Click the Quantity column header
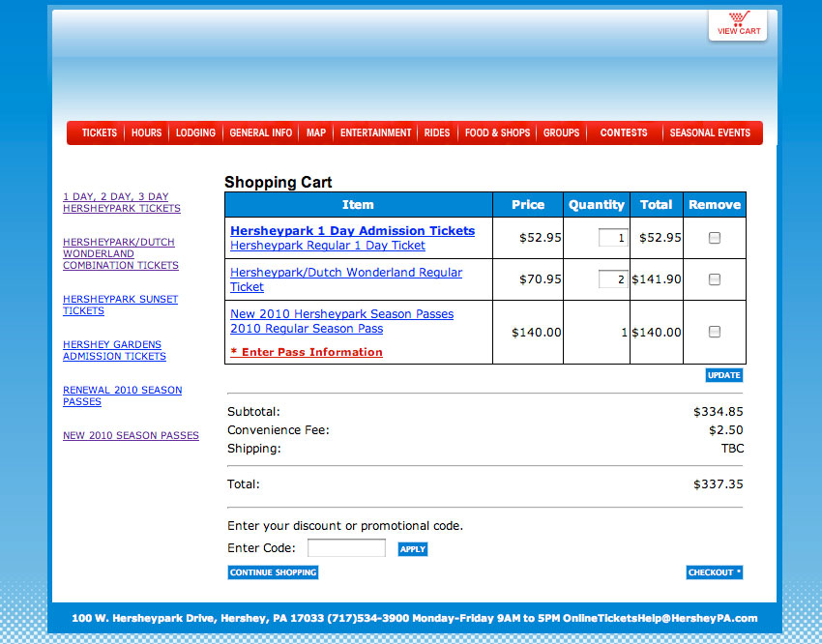This screenshot has width=822, height=644. coord(597,205)
